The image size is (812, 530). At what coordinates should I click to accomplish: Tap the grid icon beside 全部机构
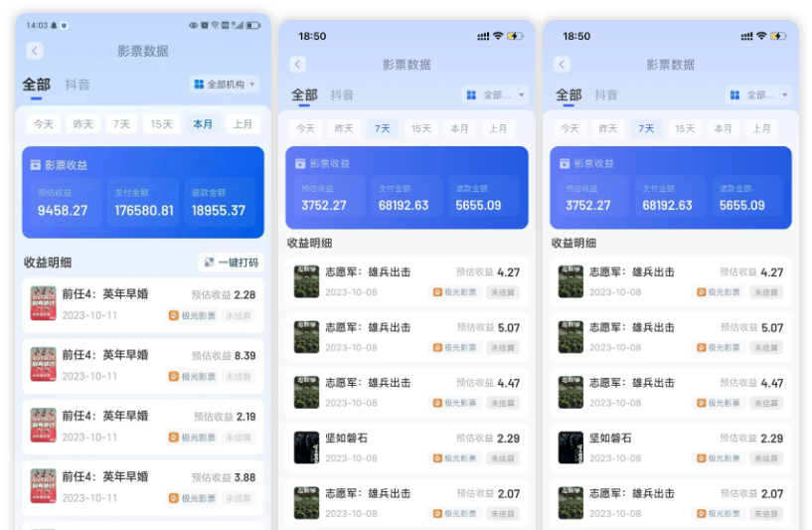[x=199, y=85]
